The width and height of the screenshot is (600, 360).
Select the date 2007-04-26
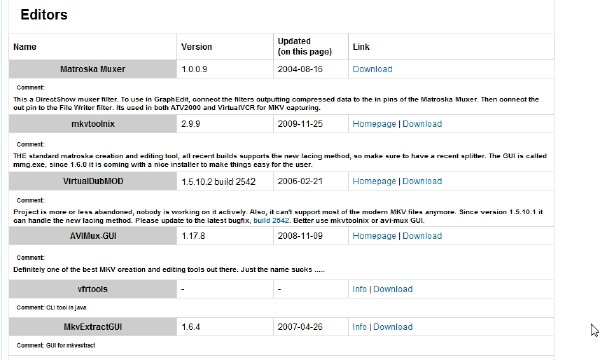click(300, 327)
